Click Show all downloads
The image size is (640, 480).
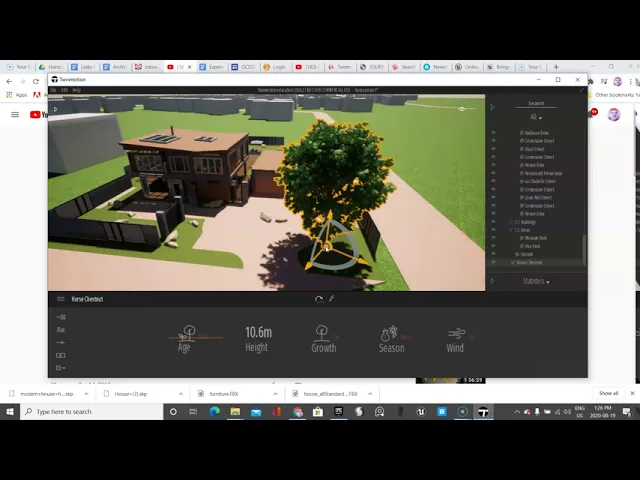[609, 393]
